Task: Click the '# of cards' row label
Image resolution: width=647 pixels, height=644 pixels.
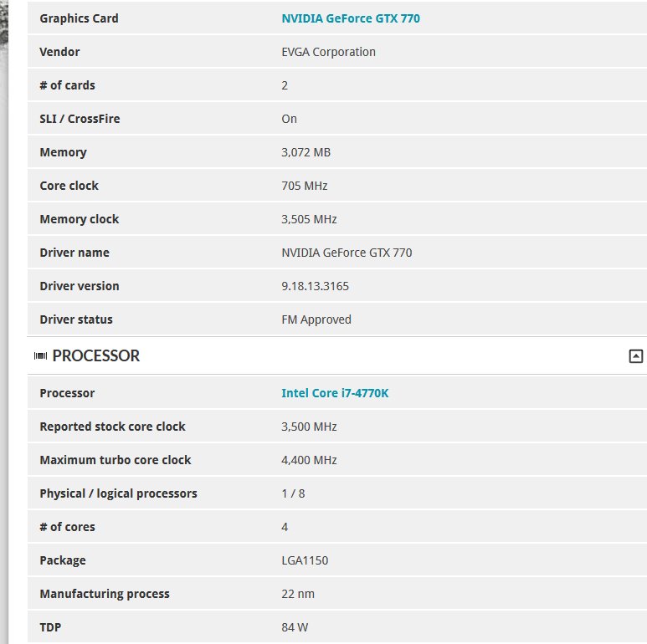Action: click(67, 85)
